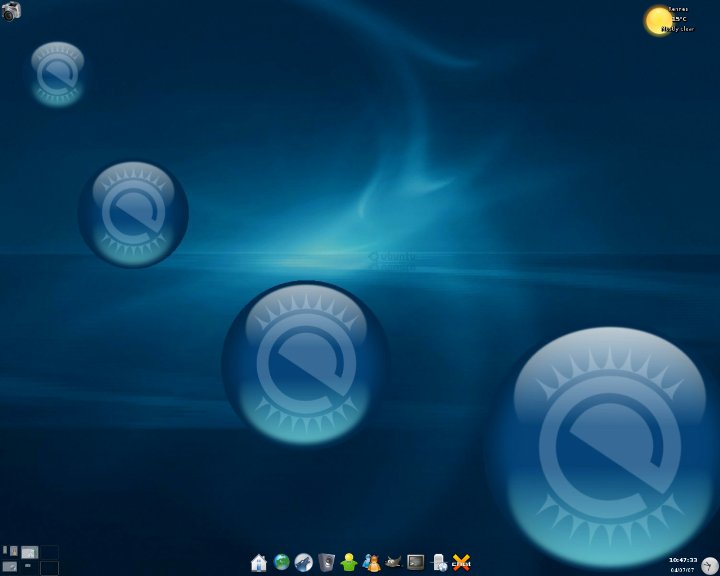Launch the two-person chat client icon
The height and width of the screenshot is (576, 720).
371,563
